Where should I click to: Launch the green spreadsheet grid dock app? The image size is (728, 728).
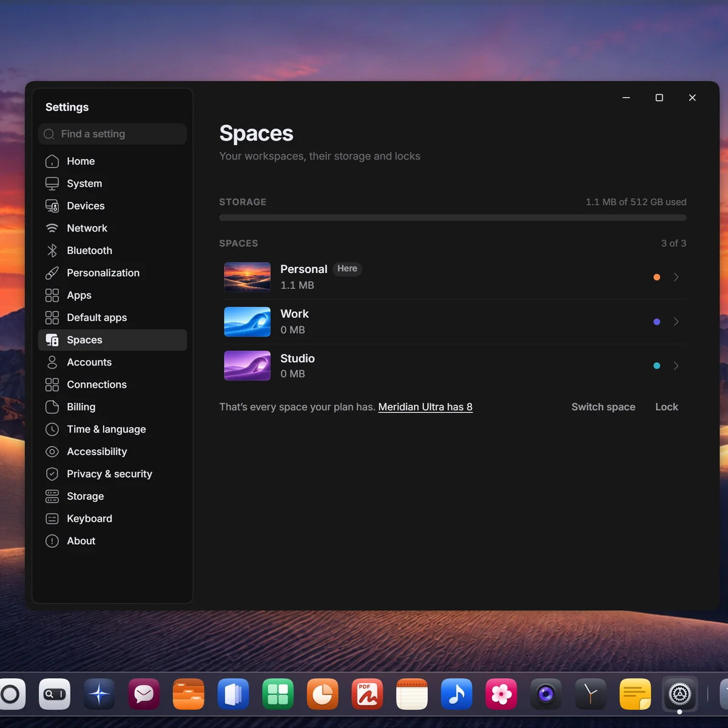point(278,694)
